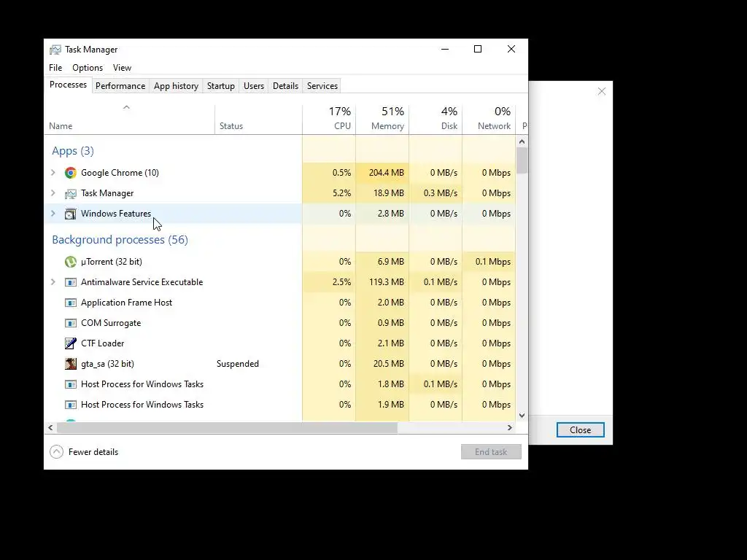Image resolution: width=747 pixels, height=560 pixels.
Task: Click the Antimalware Service Executable icon
Action: pos(71,282)
